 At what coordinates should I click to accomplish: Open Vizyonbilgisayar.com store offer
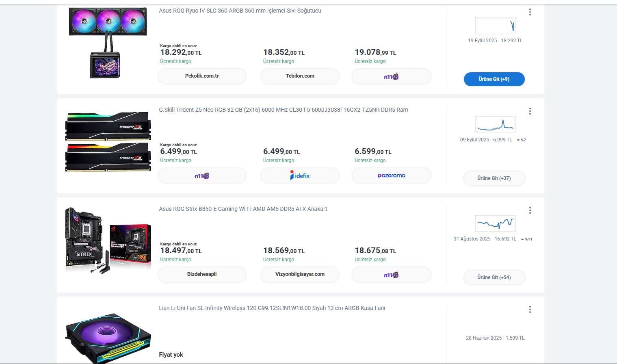(x=300, y=275)
